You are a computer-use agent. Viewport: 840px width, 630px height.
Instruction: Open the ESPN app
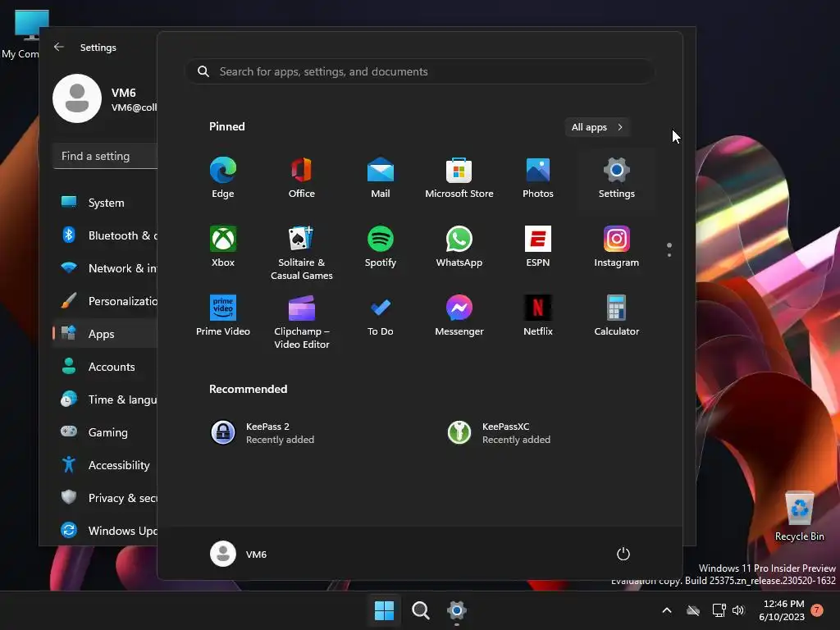[x=538, y=246]
